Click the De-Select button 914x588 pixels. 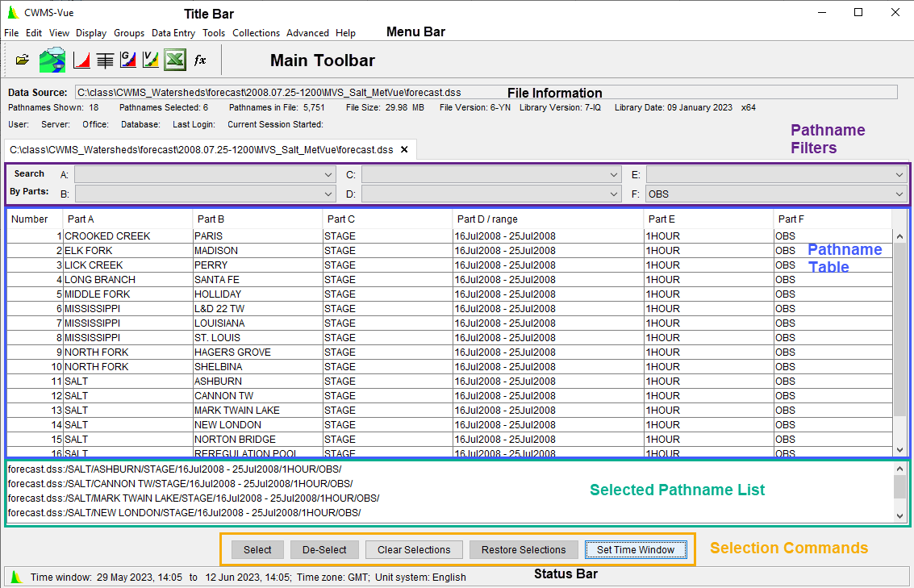point(324,549)
